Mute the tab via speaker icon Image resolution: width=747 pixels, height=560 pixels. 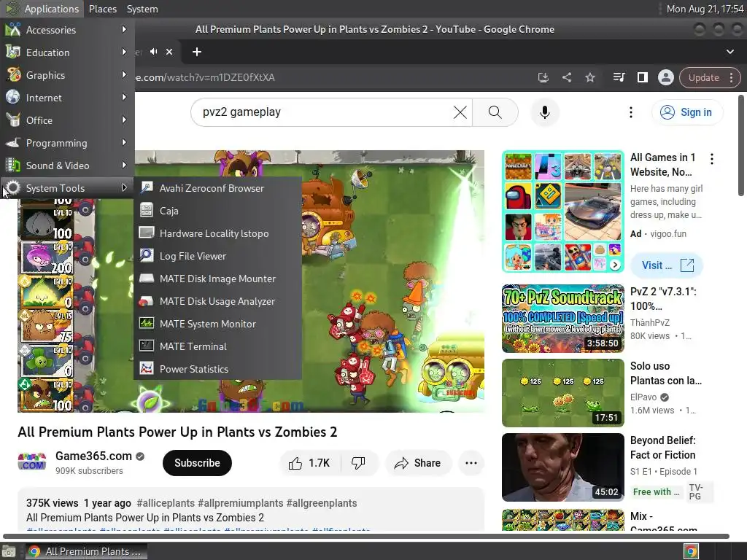pos(153,52)
